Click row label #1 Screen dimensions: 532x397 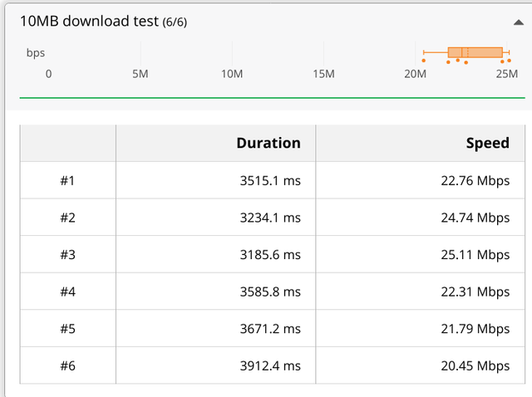(x=67, y=181)
